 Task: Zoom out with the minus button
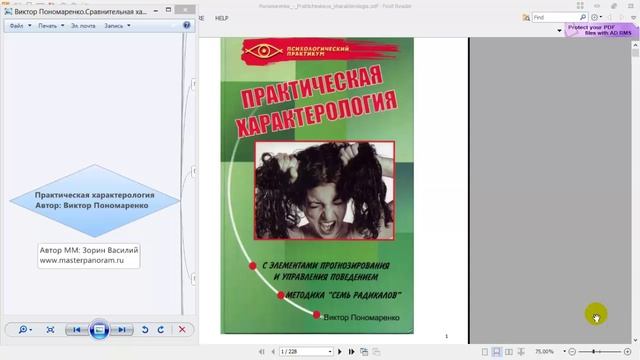click(x=572, y=351)
